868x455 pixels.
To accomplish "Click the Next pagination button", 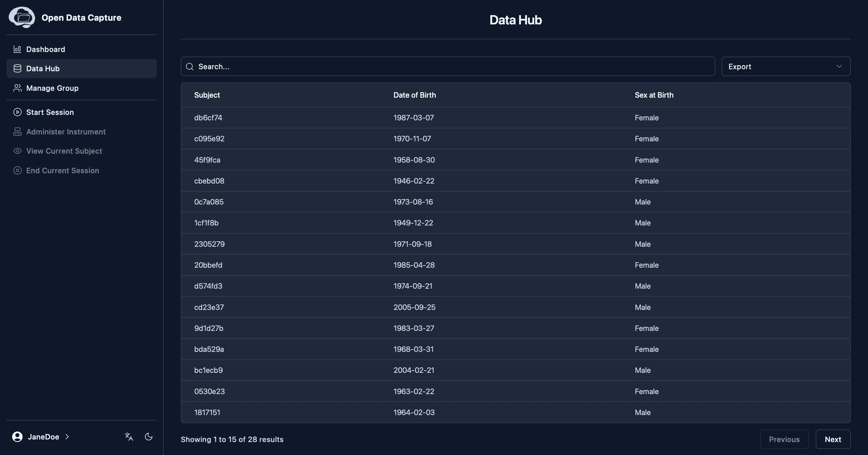I will 833,439.
